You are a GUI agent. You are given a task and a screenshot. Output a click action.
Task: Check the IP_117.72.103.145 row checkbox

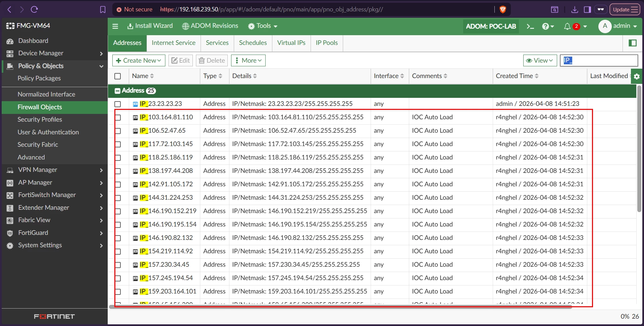[x=118, y=144]
